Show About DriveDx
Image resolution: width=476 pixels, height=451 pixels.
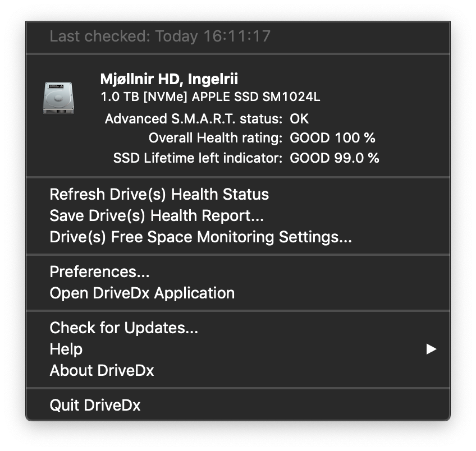coord(237,370)
